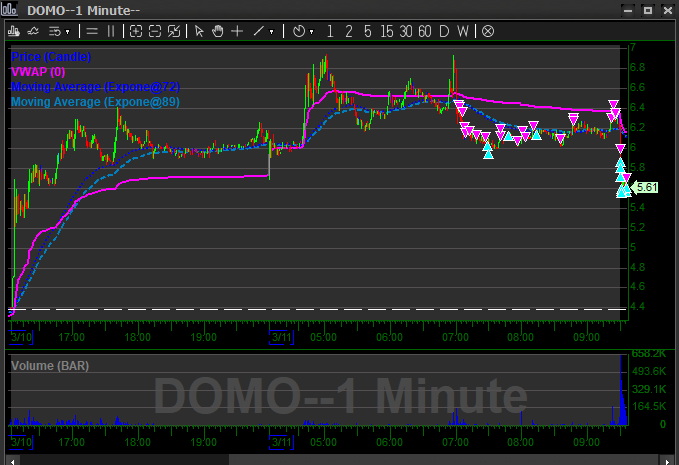Open the chart type candle icon
This screenshot has height=465, width=679.
(14, 31)
